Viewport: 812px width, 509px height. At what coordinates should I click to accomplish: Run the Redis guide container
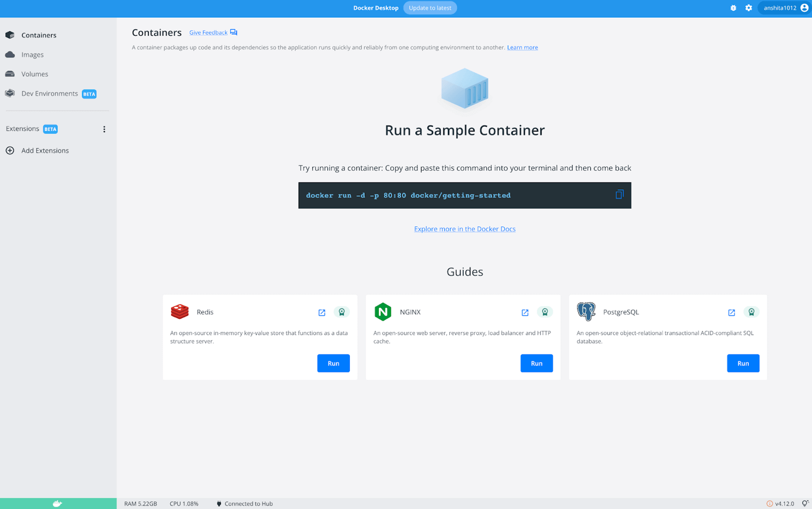point(333,363)
